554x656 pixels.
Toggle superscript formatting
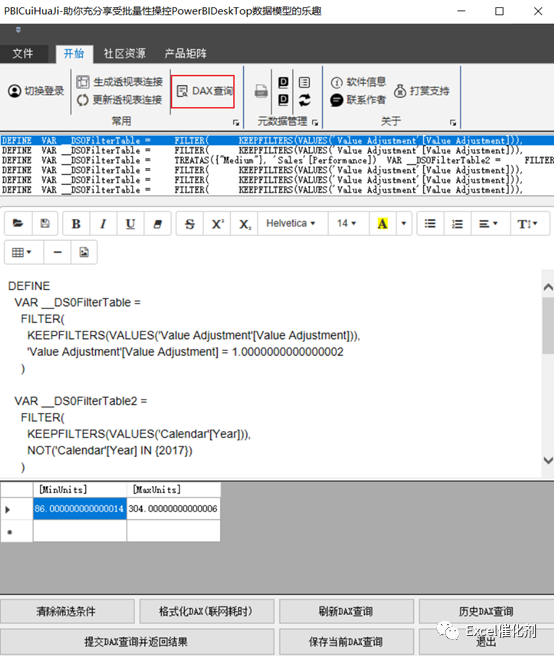pyautogui.click(x=217, y=224)
